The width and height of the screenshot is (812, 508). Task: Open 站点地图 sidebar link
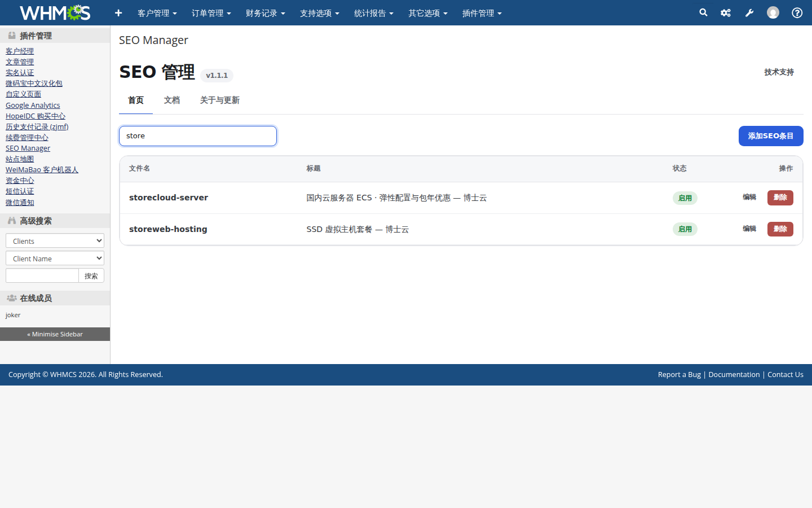click(x=20, y=159)
